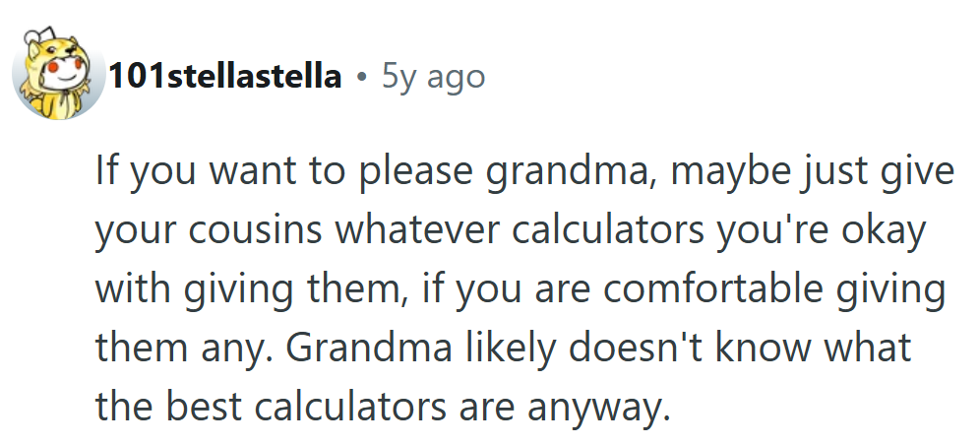
Task: Click the line starting 'your cousins whatever'
Action: (x=510, y=231)
